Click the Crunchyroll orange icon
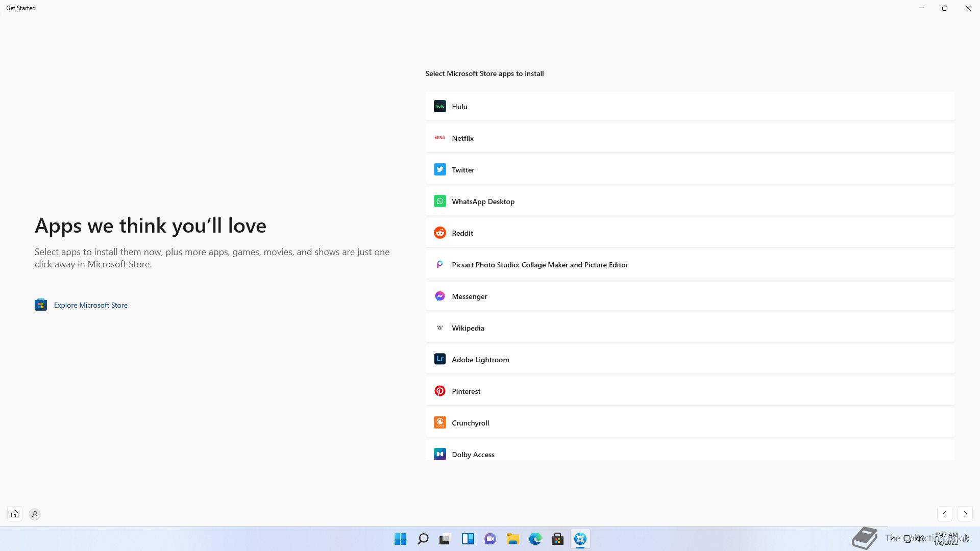Viewport: 980px width, 551px height. (x=439, y=422)
